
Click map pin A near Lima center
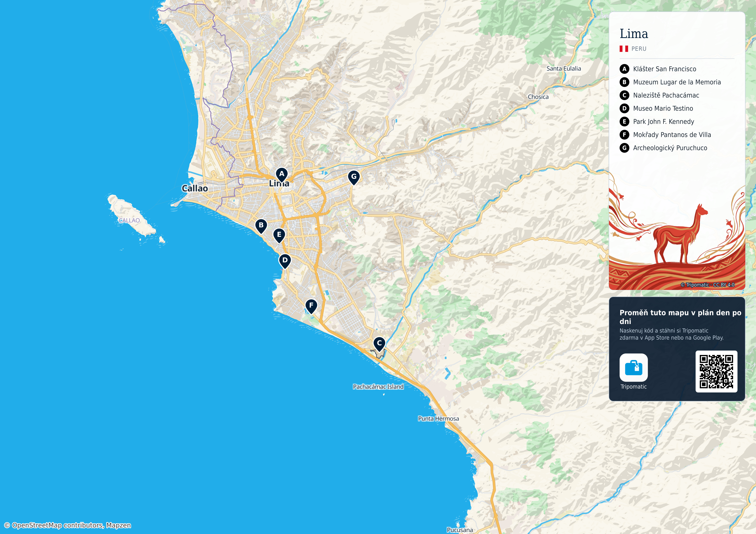[x=282, y=175]
